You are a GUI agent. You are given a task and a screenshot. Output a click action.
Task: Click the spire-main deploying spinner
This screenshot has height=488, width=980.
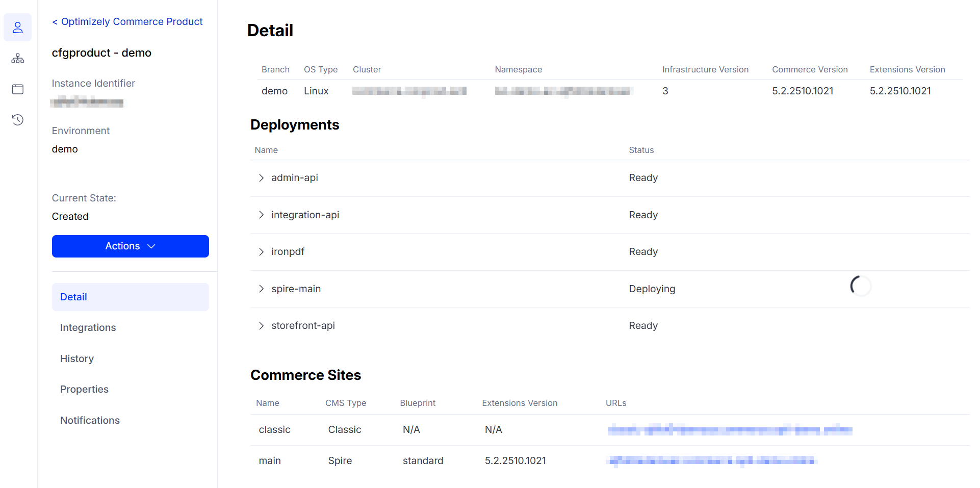(x=860, y=286)
